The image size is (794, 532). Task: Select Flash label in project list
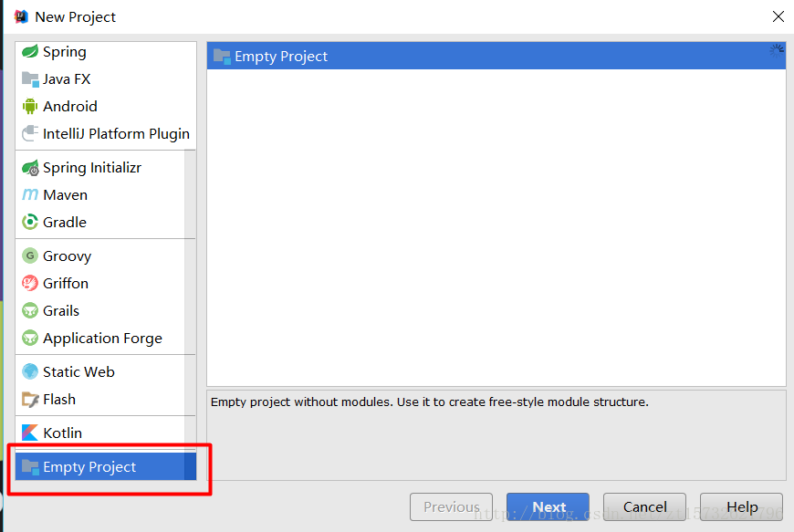[58, 400]
